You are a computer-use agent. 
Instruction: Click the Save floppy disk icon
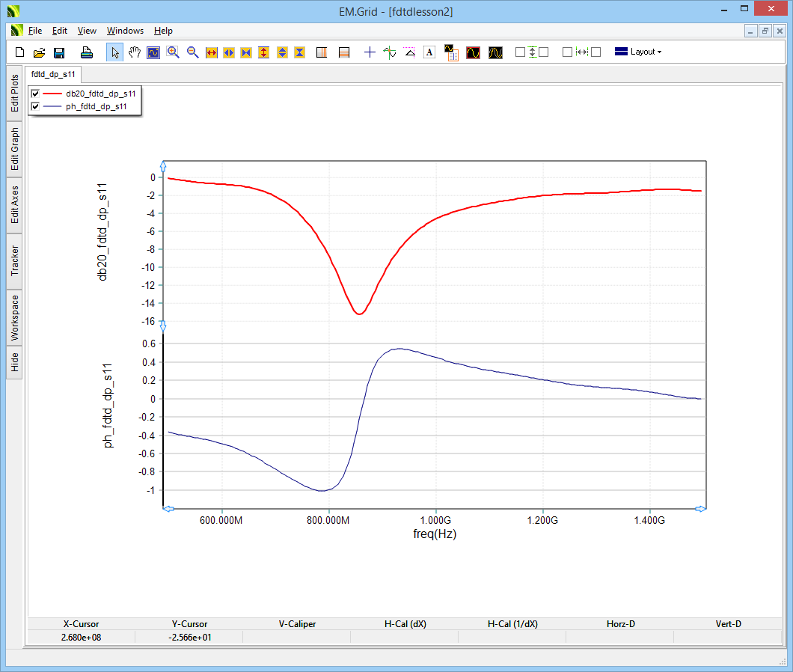click(59, 52)
